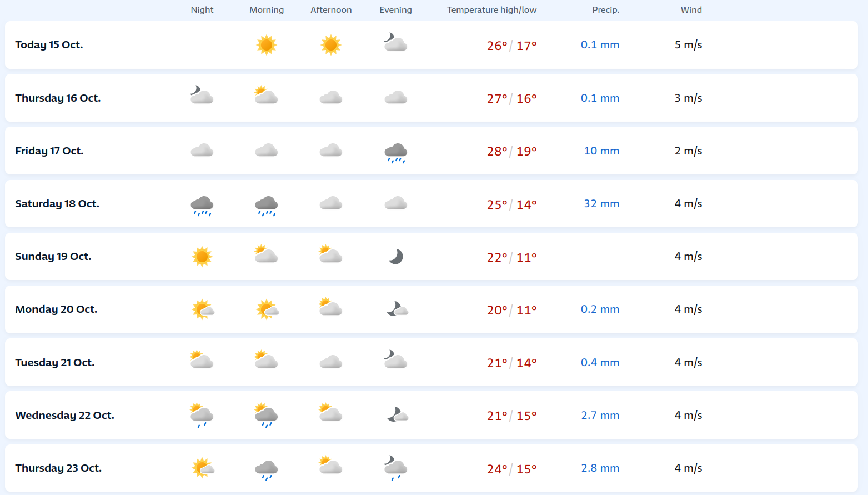The image size is (868, 495).
Task: Open the Wednesday 22 Oct. forecast row
Action: [432, 415]
